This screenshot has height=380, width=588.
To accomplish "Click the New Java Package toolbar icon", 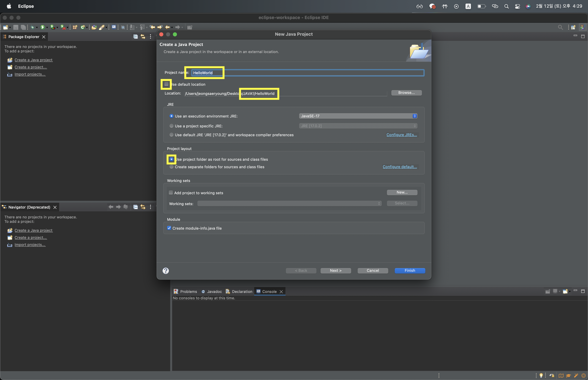I will pos(75,27).
